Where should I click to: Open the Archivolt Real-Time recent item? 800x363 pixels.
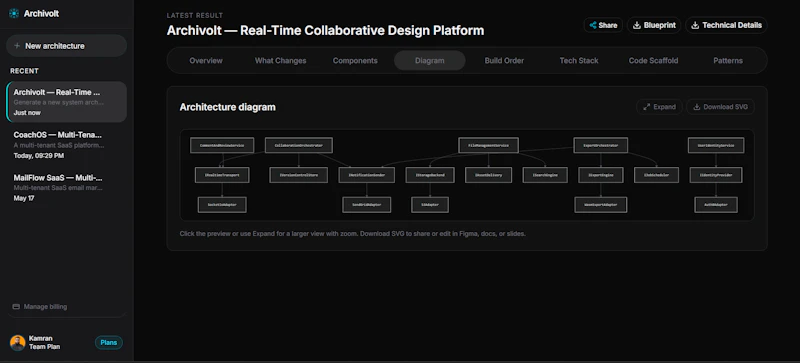point(66,102)
